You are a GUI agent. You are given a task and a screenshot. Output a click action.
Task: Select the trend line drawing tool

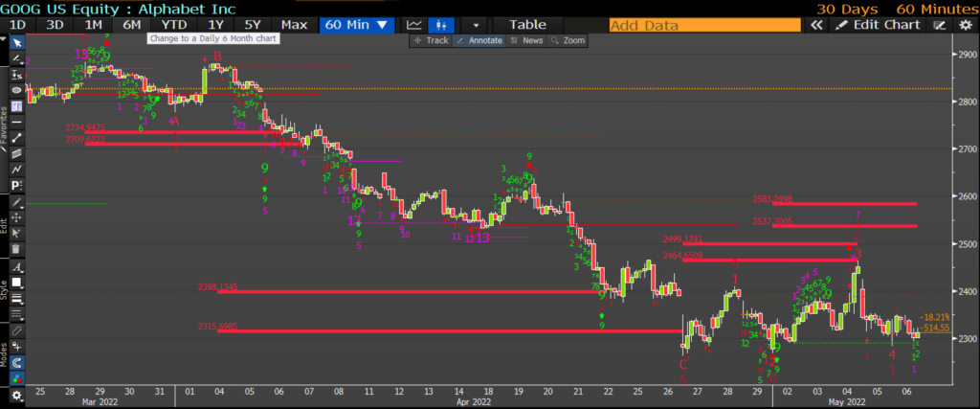[17, 58]
